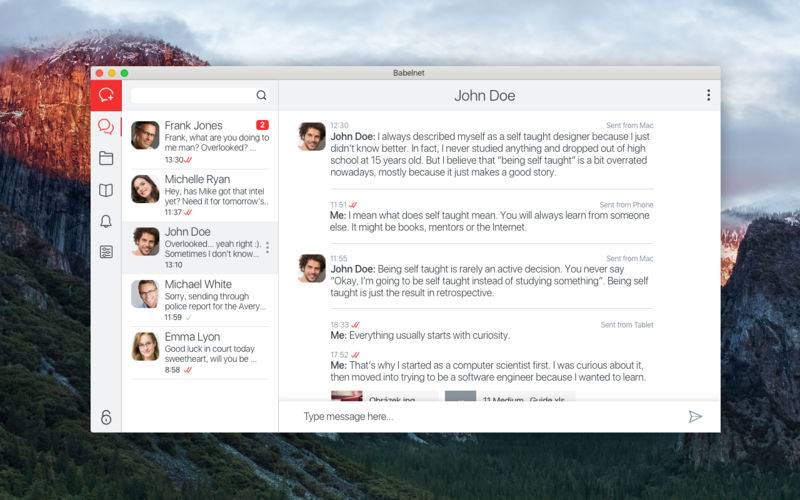Image resolution: width=800 pixels, height=500 pixels.
Task: Zoom the window with the green title bar button
Action: point(124,73)
